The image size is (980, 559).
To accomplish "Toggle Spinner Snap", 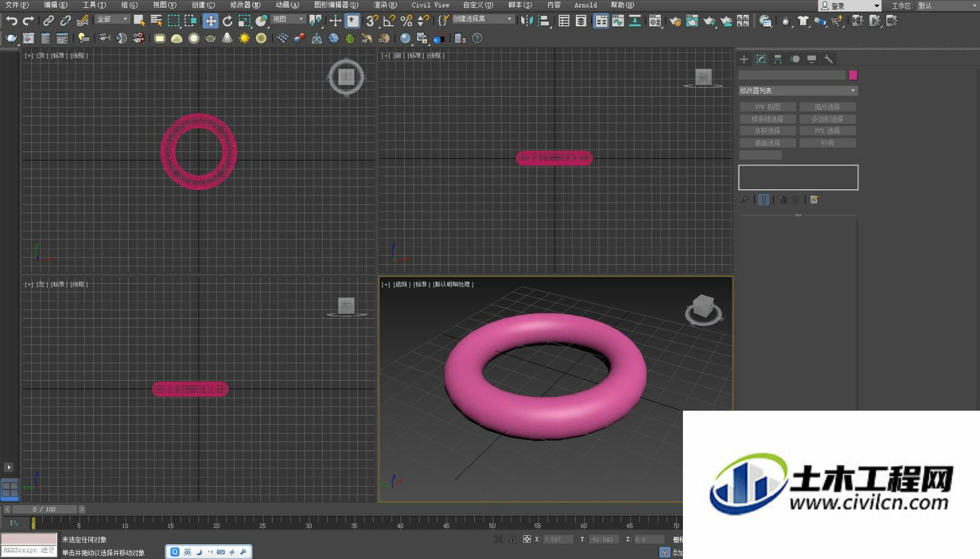I will point(423,21).
